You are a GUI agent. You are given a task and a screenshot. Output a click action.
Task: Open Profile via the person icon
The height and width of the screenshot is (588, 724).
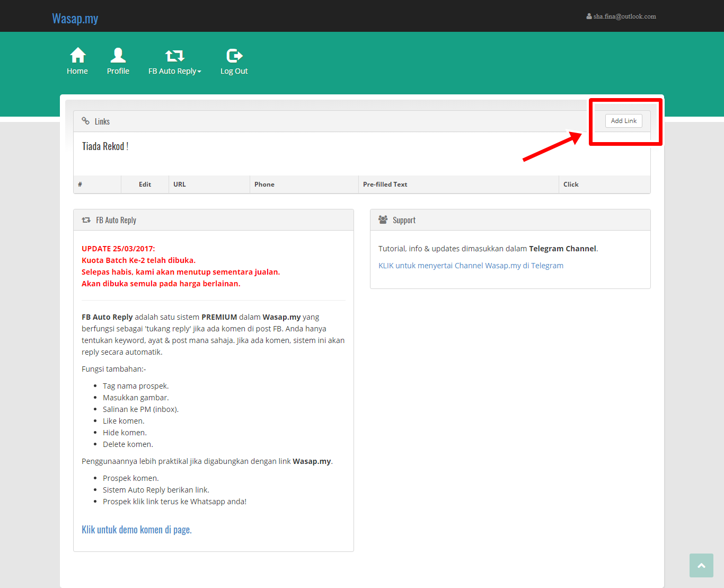tap(118, 55)
